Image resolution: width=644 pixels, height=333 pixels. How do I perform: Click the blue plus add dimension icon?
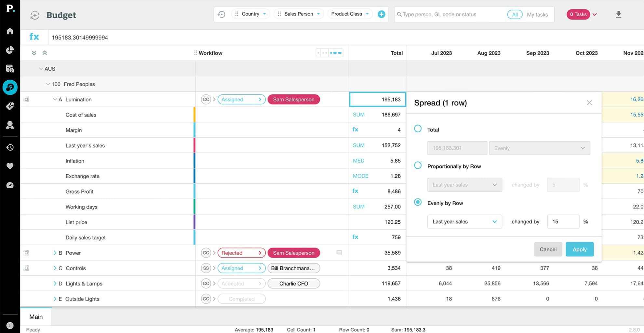pos(381,14)
